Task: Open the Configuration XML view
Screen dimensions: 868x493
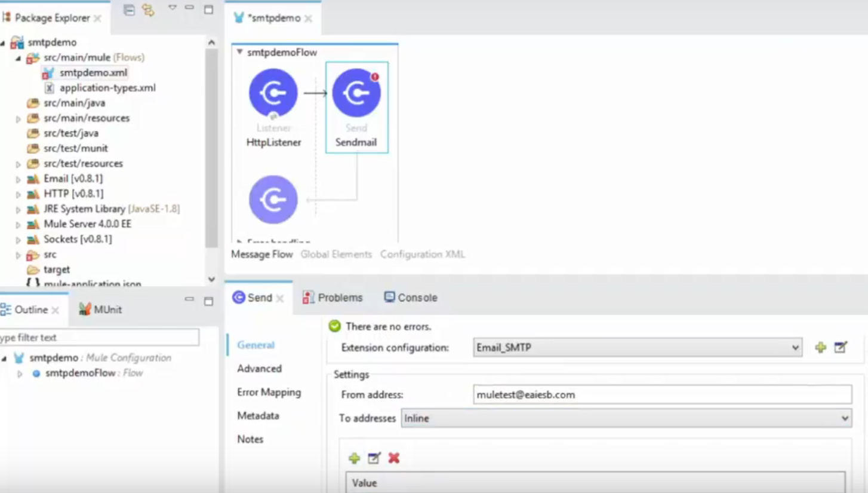Action: click(x=423, y=255)
